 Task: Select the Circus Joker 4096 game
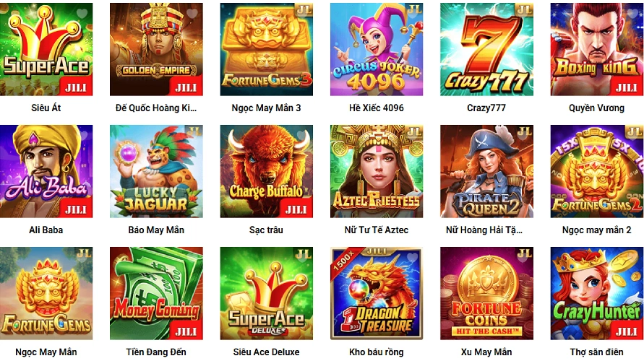(x=377, y=49)
